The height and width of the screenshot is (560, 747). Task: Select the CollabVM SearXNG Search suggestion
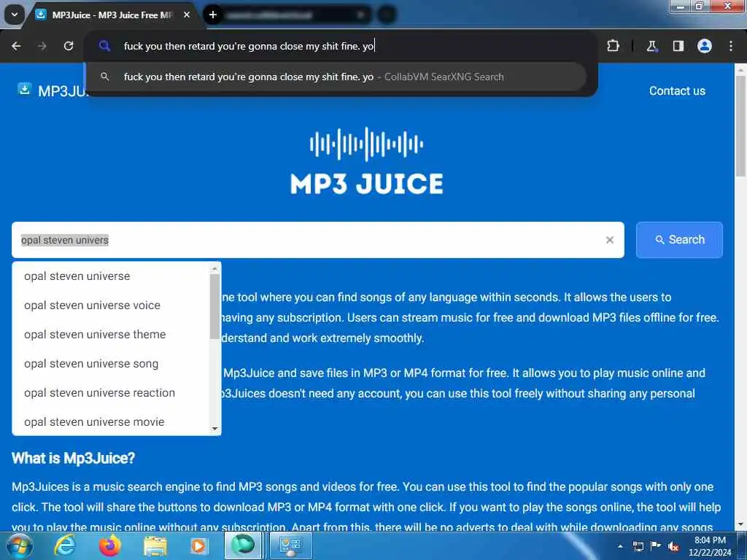[336, 77]
